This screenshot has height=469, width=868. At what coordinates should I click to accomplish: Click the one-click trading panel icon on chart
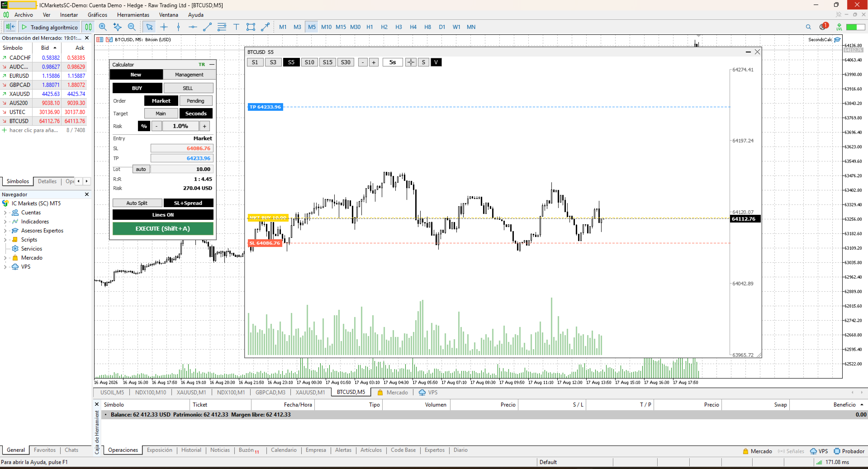(100, 40)
